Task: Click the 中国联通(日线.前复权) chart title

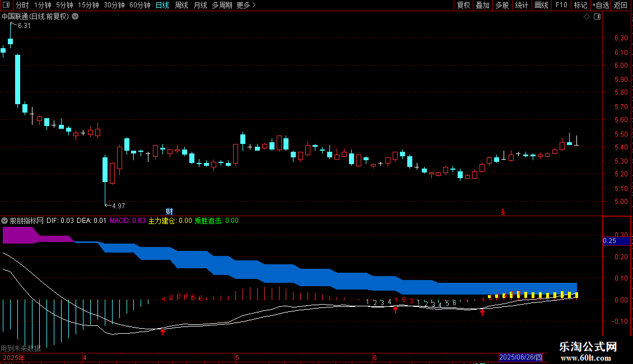Action: pyautogui.click(x=35, y=17)
